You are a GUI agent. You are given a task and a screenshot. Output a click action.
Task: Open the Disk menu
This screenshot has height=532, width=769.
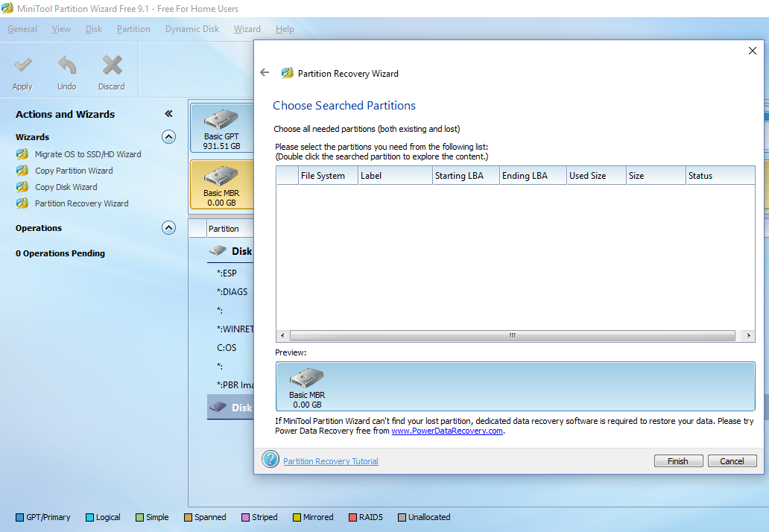(x=94, y=29)
